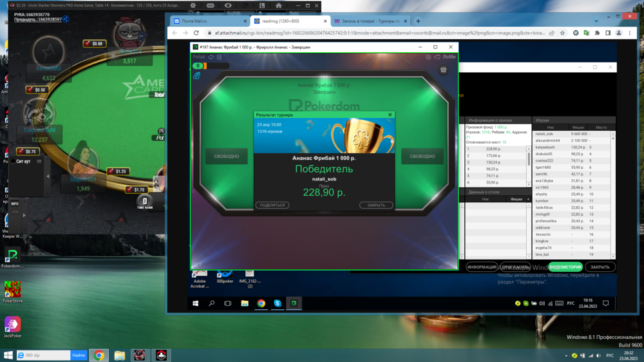Screen dimensions: 644x362
Task: Launch JackPoker desktop shortcut
Action: tap(12, 325)
